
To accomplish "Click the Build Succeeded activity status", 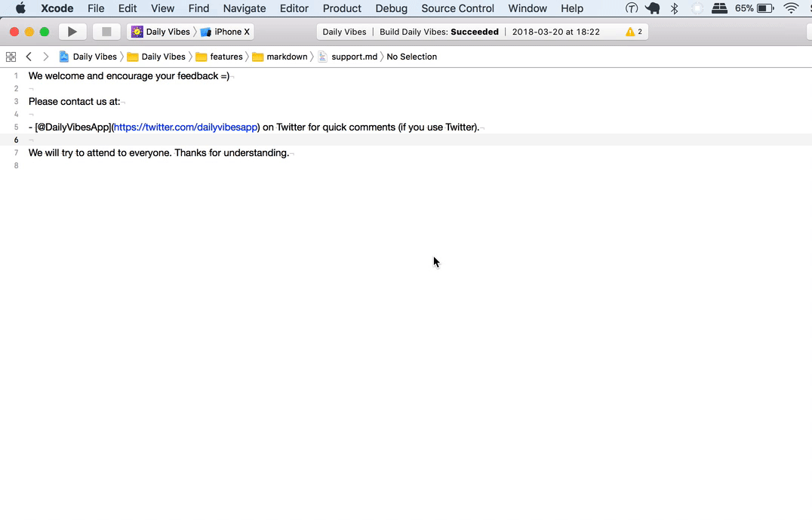I will coord(439,32).
